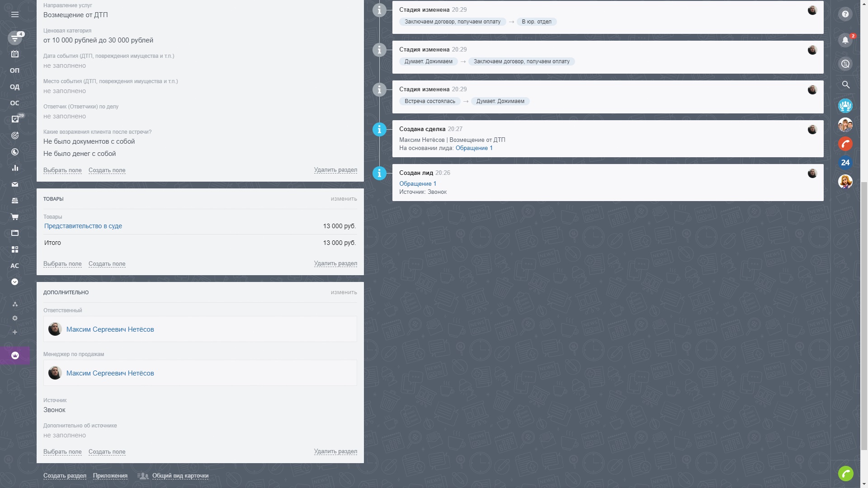Expand hidden sidebar items with down chevron

pyautogui.click(x=15, y=282)
